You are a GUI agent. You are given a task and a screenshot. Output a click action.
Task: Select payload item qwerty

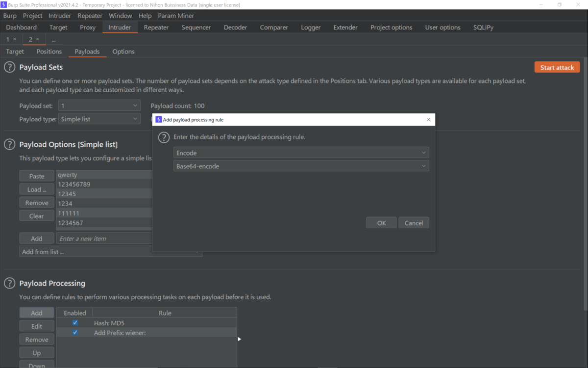(104, 175)
